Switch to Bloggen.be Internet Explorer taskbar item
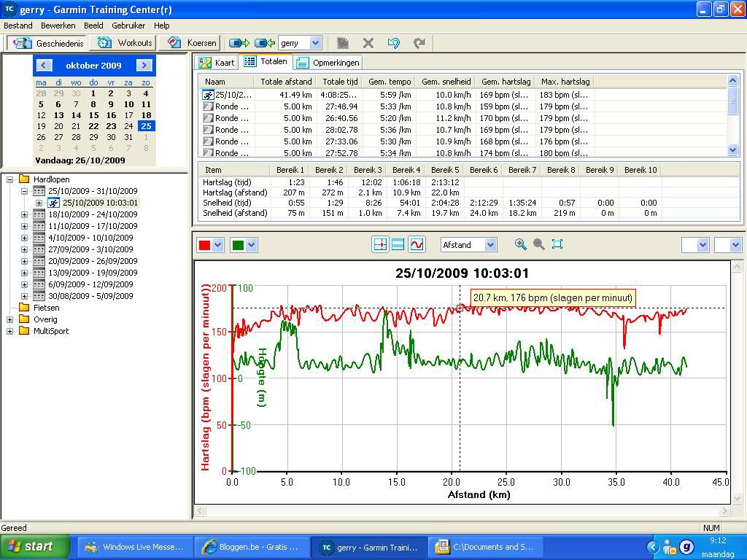This screenshot has height=560, width=747. click(x=252, y=547)
